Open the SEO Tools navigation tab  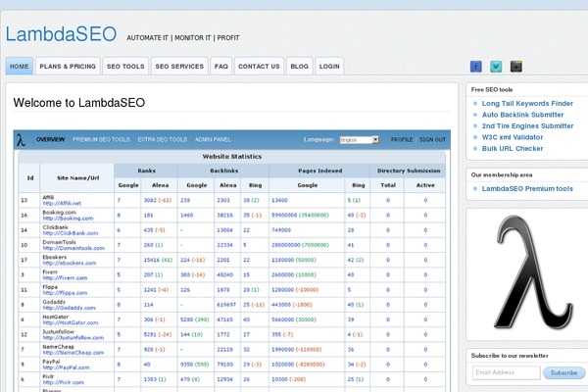coord(125,67)
